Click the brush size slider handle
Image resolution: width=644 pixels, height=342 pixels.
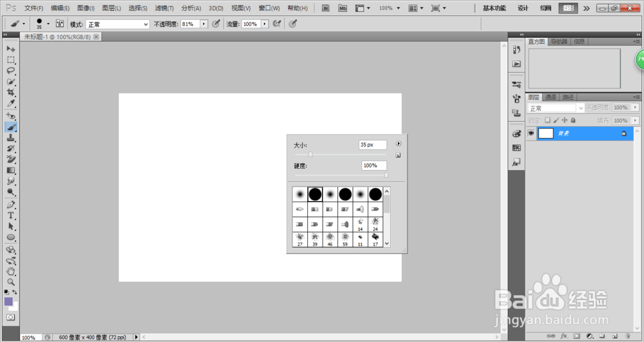coord(310,155)
